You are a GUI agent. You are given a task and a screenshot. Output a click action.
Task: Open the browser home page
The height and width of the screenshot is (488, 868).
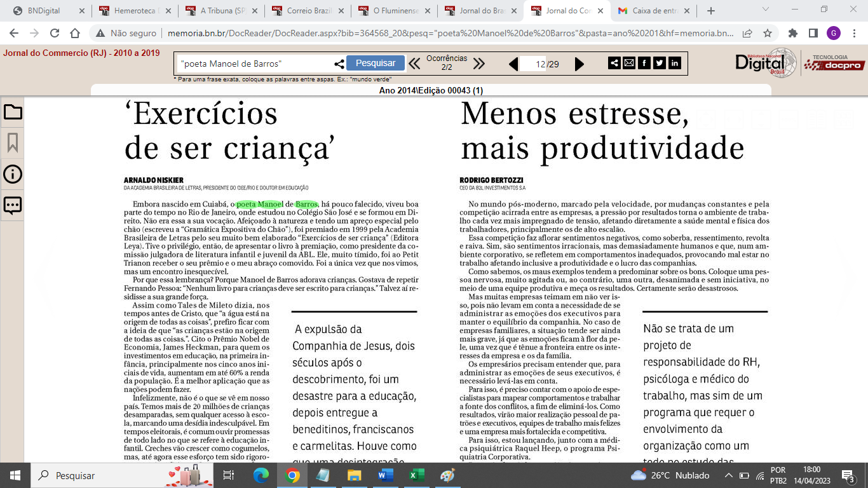tap(75, 33)
